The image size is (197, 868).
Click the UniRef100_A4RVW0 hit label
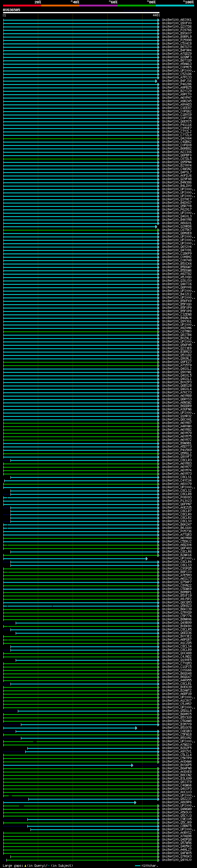(177, 426)
